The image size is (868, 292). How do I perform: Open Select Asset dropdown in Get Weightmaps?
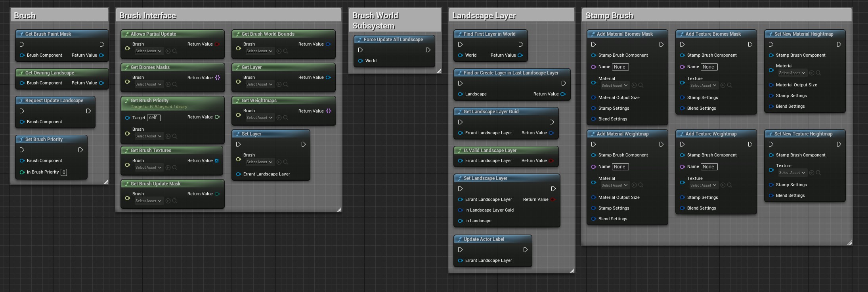tap(259, 118)
